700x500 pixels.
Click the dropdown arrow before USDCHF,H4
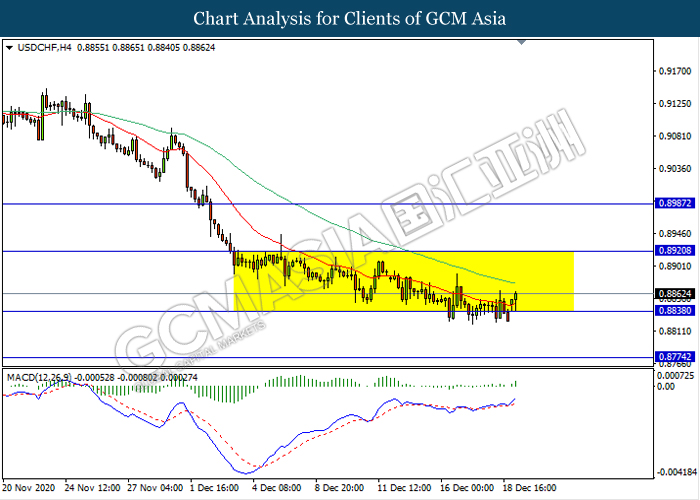10,48
